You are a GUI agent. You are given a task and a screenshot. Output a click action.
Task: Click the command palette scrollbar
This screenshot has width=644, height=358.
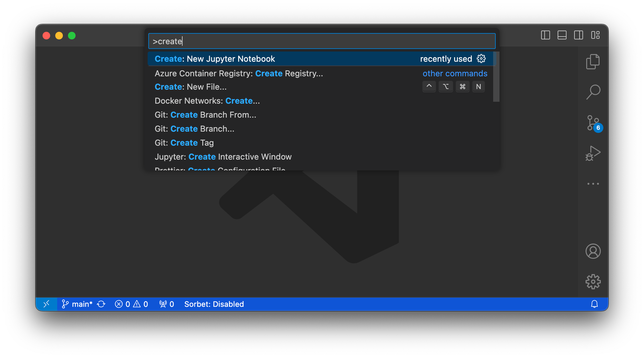point(496,77)
